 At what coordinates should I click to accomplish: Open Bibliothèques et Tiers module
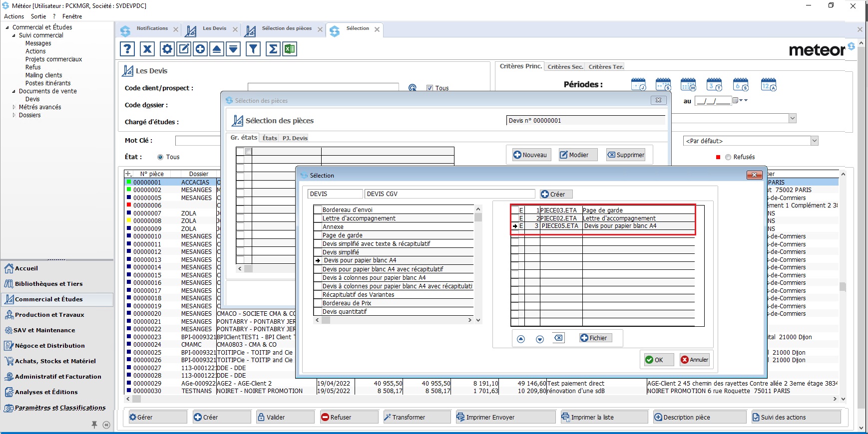tap(48, 284)
